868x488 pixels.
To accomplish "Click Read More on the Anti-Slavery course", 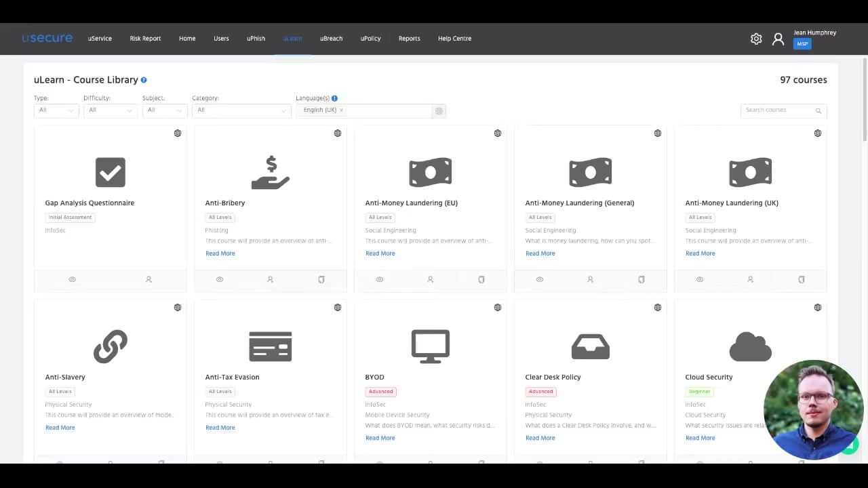I will pyautogui.click(x=60, y=427).
